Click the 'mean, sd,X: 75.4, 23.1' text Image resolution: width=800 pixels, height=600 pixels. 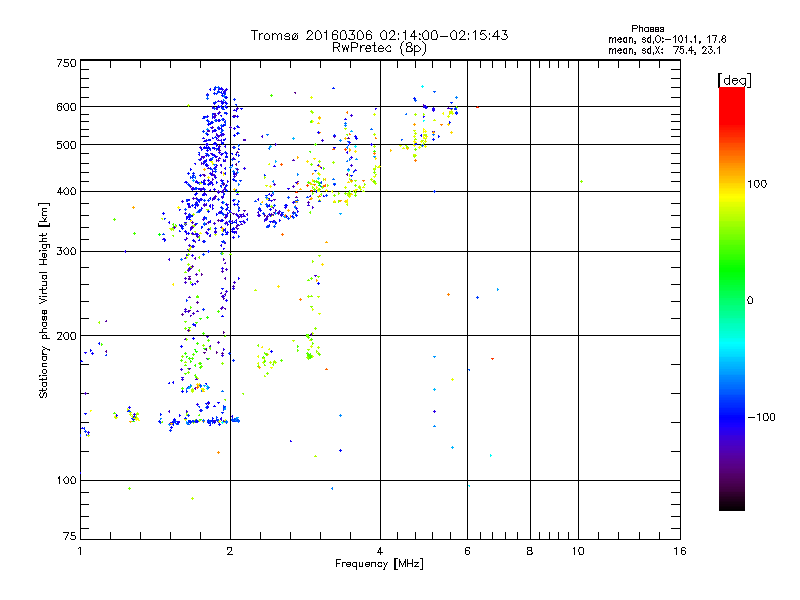pyautogui.click(x=664, y=50)
